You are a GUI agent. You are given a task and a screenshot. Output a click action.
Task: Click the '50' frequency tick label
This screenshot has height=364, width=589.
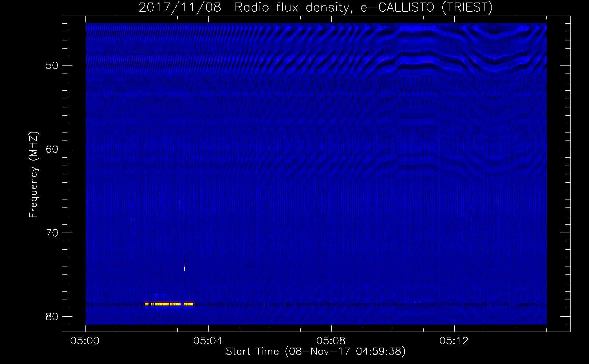52,66
